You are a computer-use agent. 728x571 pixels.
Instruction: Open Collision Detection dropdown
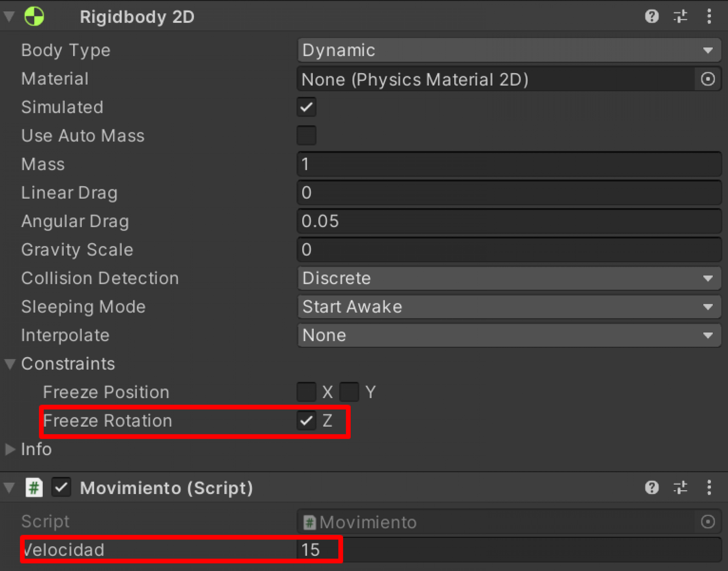tap(509, 278)
